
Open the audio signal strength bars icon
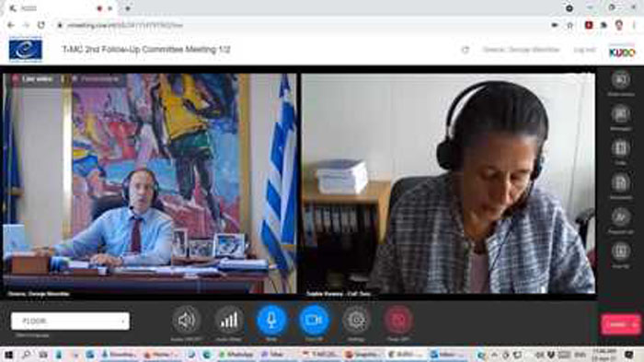click(229, 320)
